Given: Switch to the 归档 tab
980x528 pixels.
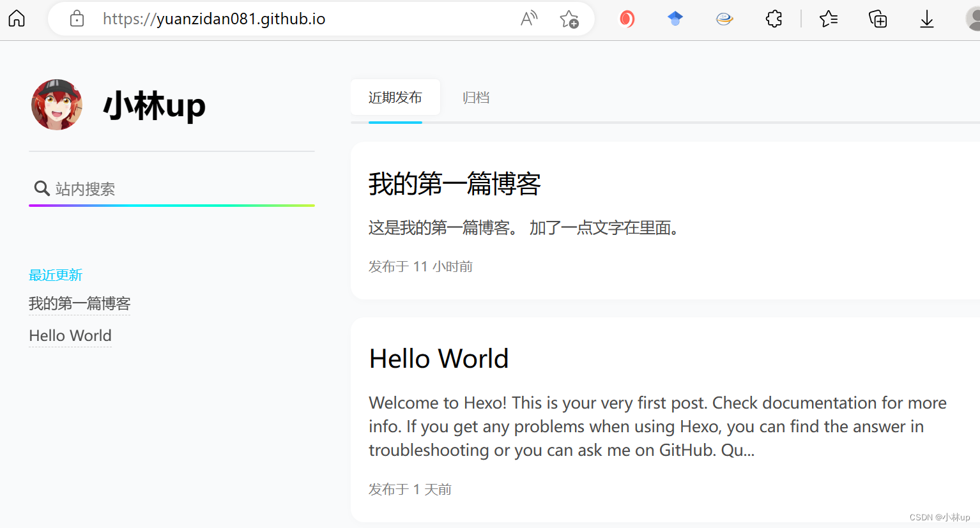Looking at the screenshot, I should pyautogui.click(x=476, y=97).
